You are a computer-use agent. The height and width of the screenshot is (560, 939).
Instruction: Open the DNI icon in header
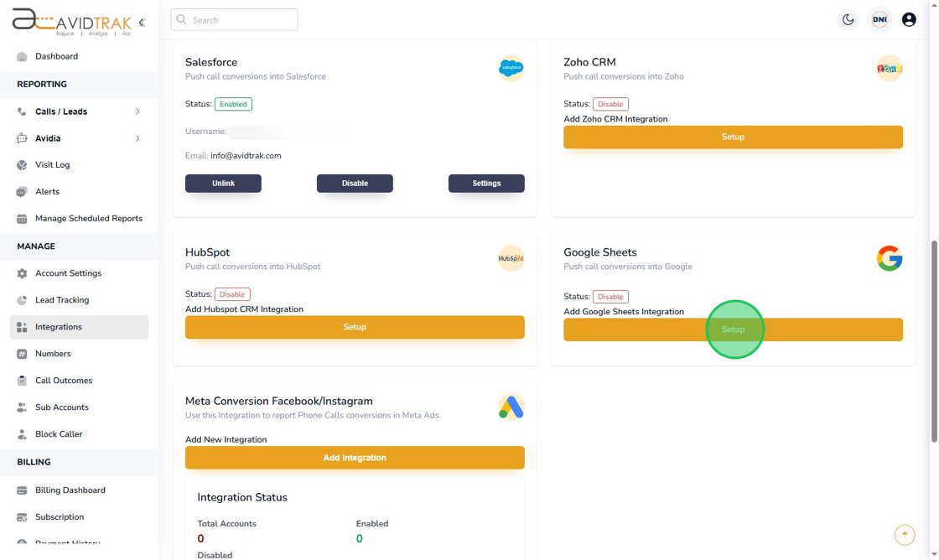coord(879,19)
